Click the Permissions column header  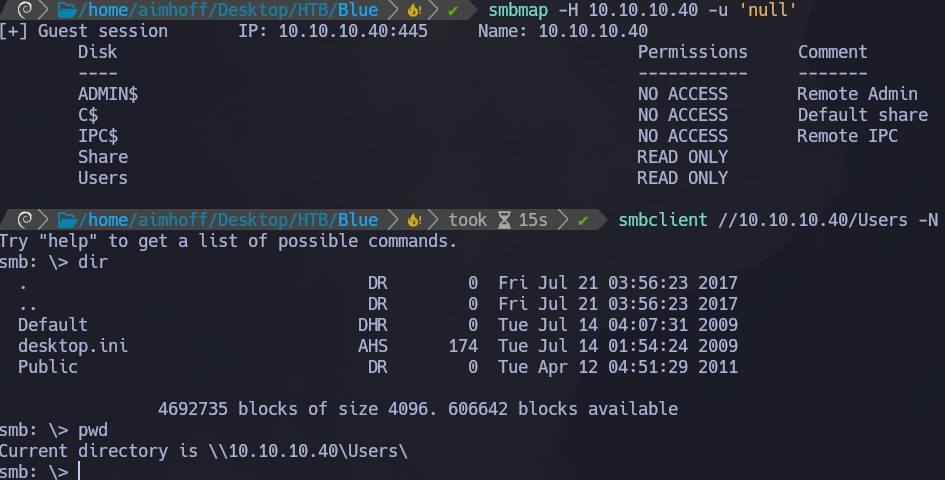point(692,52)
